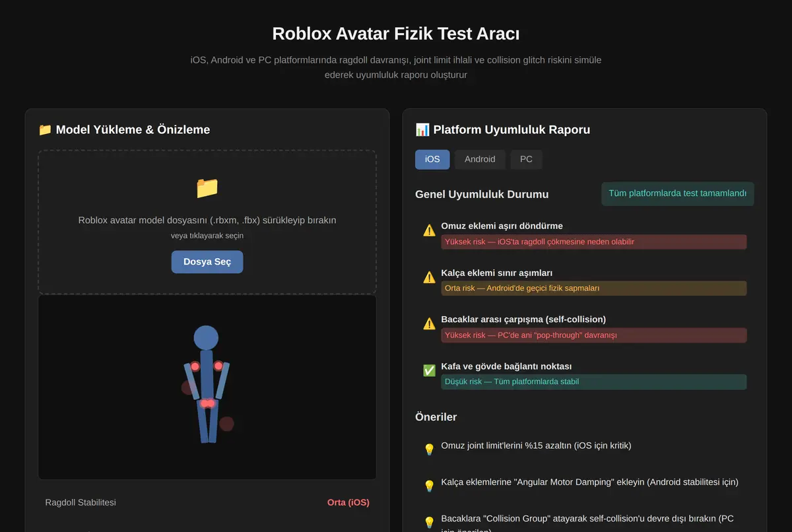Click the 'Ragdoll Stabilitesi' label
The width and height of the screenshot is (792, 532).
click(81, 502)
